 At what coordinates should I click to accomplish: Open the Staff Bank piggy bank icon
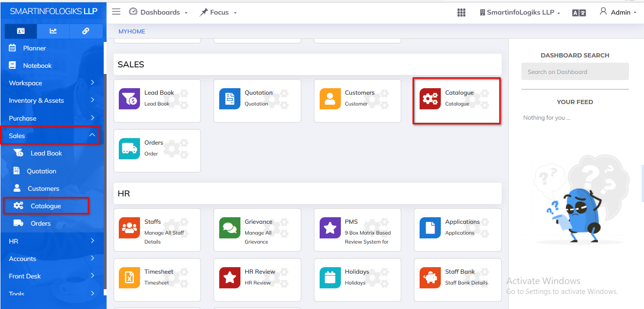tap(430, 278)
